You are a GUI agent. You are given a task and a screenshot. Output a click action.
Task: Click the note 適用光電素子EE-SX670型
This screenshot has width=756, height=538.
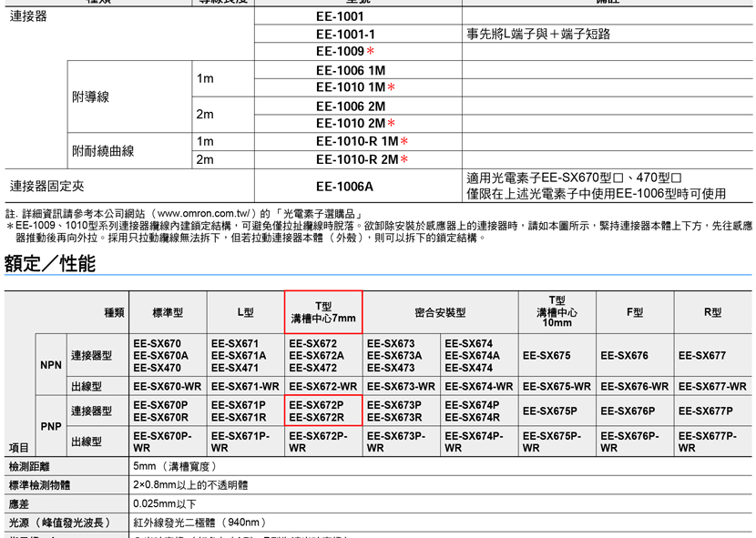[x=574, y=178]
